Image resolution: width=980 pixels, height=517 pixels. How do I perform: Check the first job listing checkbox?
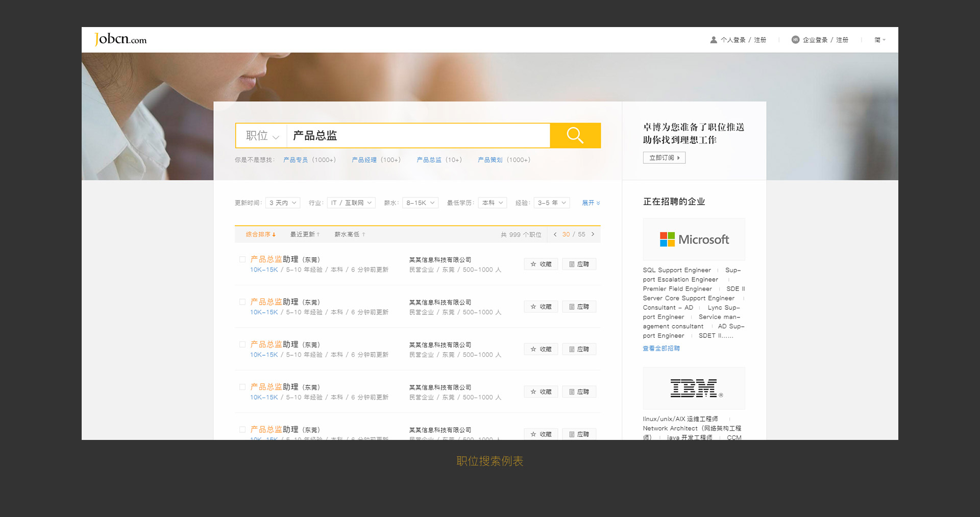(242, 259)
